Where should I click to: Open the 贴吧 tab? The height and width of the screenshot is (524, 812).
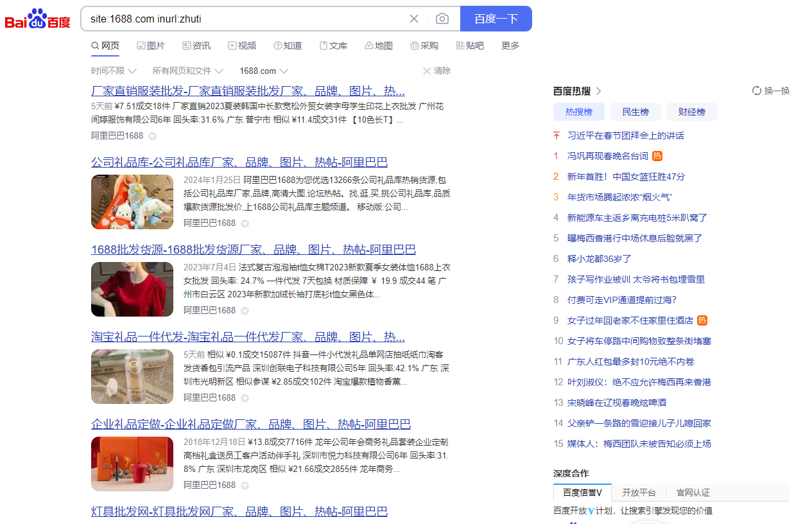coord(470,46)
